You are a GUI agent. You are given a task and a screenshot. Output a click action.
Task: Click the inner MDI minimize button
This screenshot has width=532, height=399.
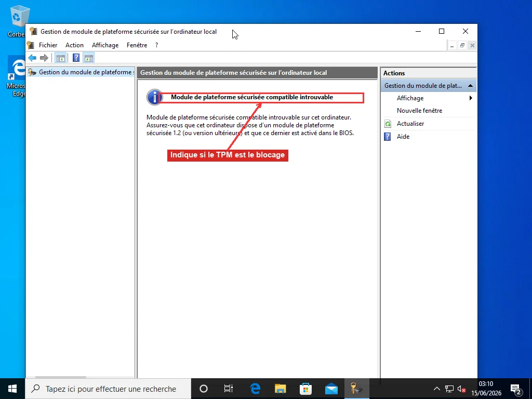coord(453,45)
